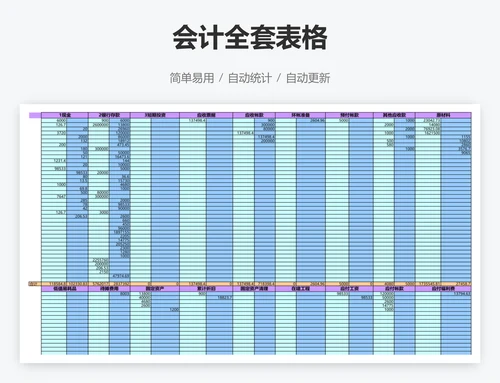Select the 累计折旧 header cell
The image size is (500, 383).
(206, 289)
